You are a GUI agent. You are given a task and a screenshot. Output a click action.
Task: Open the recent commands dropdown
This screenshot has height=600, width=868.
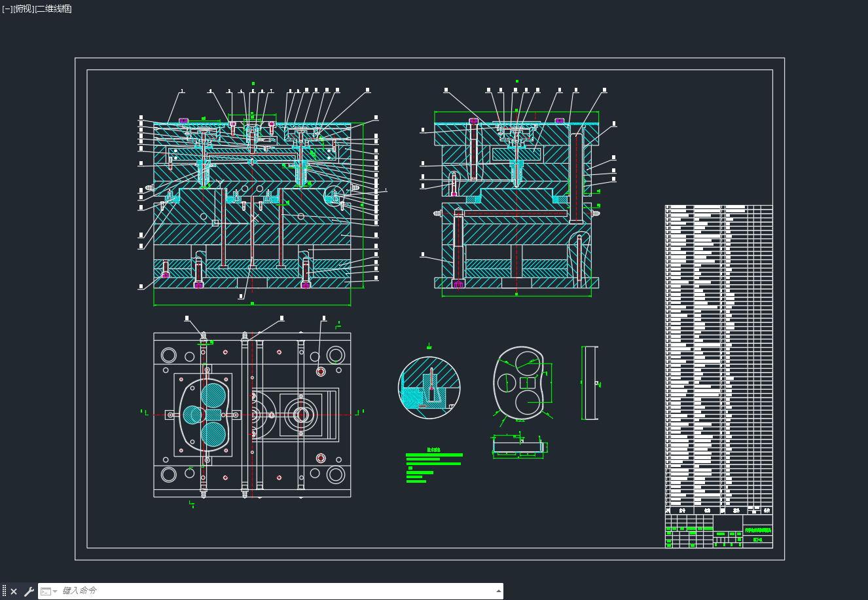click(x=49, y=591)
